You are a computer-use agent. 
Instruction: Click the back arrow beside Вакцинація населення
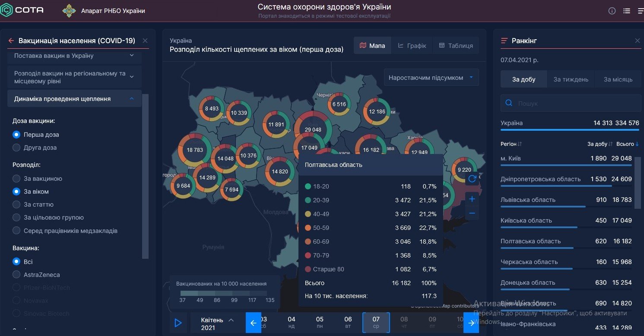point(11,41)
